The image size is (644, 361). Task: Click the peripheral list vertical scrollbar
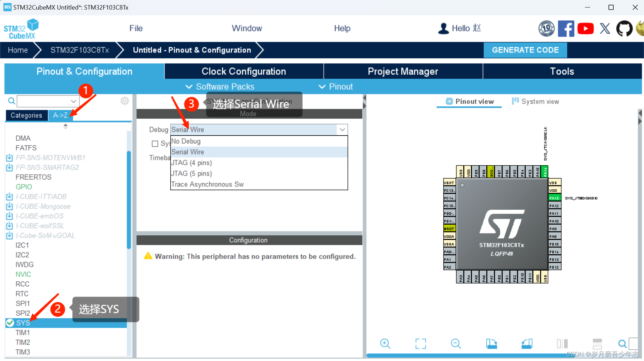[129, 200]
